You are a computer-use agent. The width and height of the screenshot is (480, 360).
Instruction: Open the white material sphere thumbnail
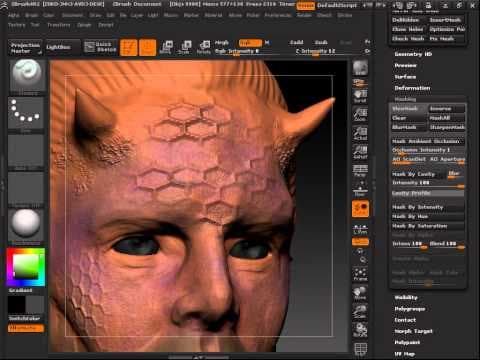coord(26,224)
